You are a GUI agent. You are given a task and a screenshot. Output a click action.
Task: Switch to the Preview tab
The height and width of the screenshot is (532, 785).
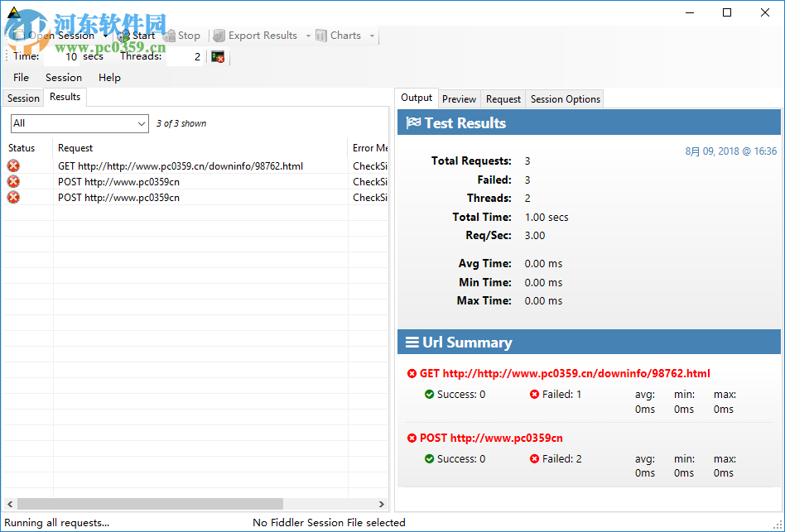pyautogui.click(x=459, y=98)
